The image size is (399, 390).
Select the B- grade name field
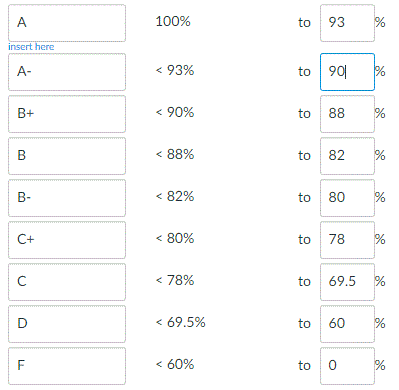click(x=67, y=198)
